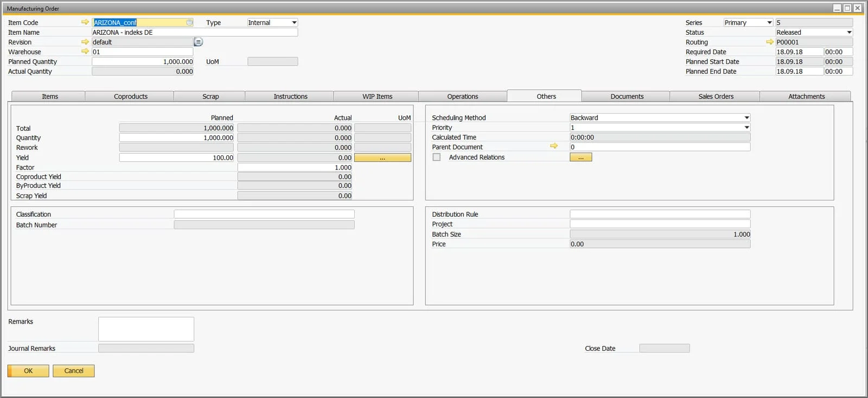Expand the Series Primary dropdown

[x=748, y=22]
